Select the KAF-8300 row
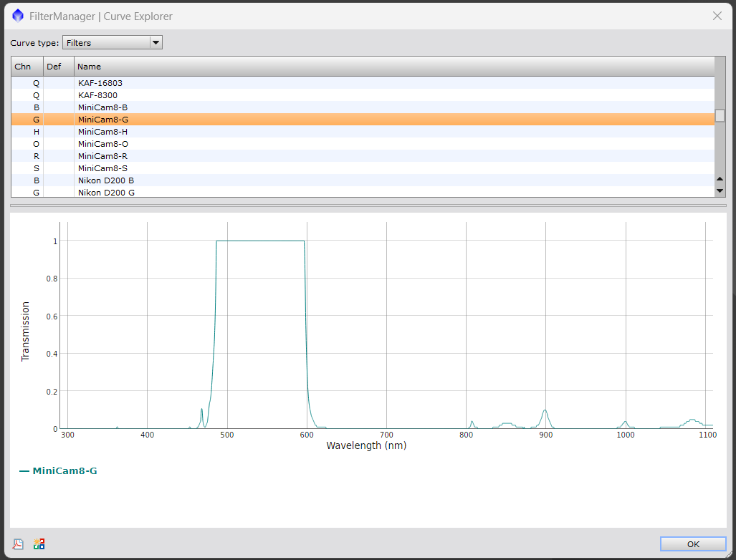The width and height of the screenshot is (736, 560). [x=363, y=95]
